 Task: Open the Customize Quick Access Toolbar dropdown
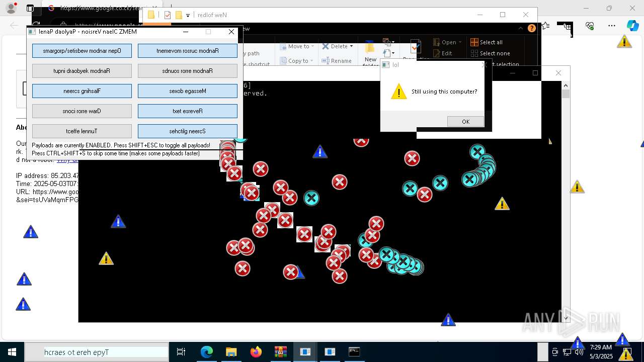pyautogui.click(x=188, y=16)
